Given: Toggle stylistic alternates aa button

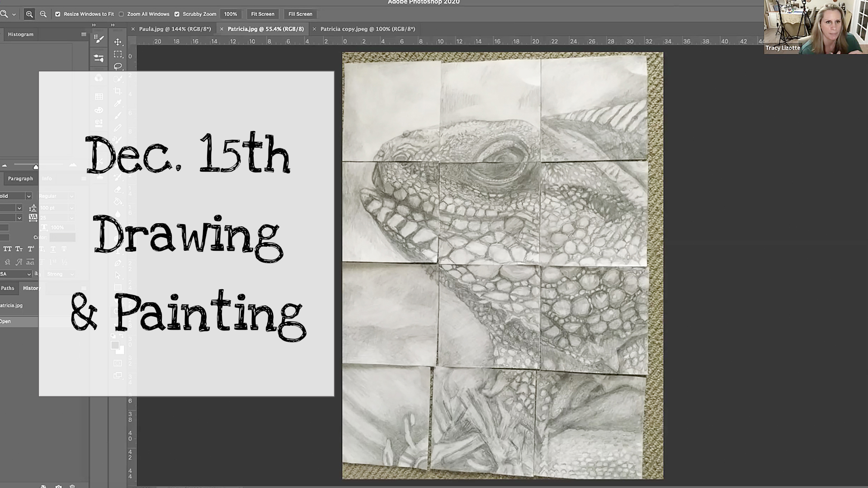Looking at the screenshot, I should pos(30,262).
